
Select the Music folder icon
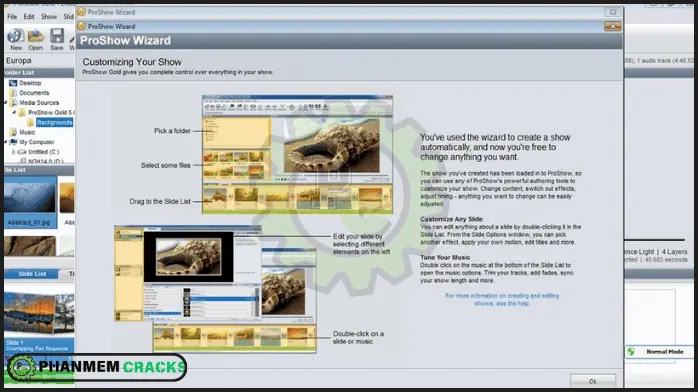(13, 132)
